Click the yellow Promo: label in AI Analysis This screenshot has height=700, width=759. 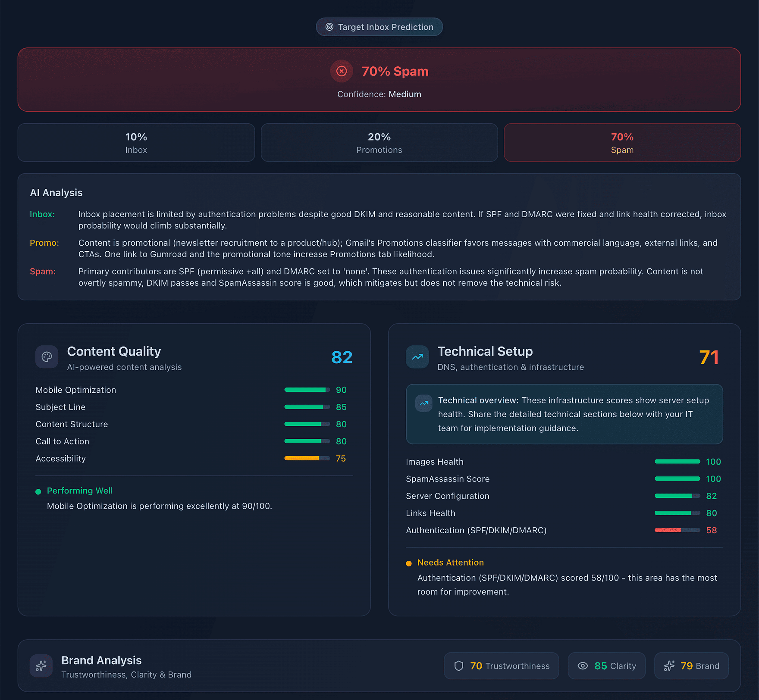(44, 243)
